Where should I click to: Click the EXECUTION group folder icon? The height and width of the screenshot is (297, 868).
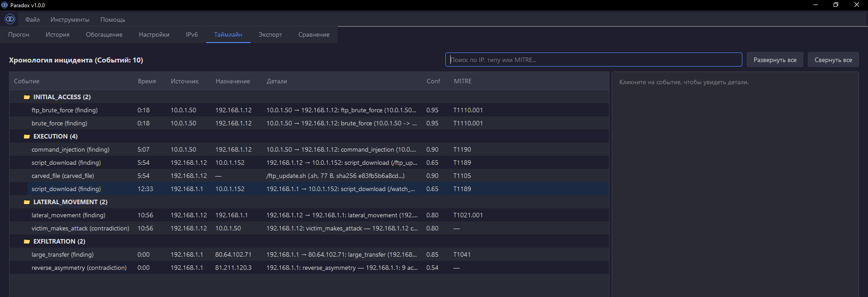(27, 137)
